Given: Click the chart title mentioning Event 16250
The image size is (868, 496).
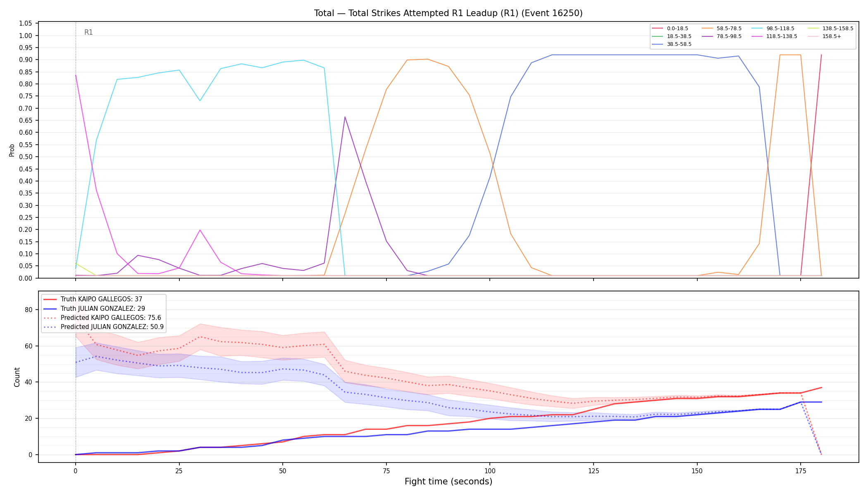Looking at the screenshot, I should (448, 13).
